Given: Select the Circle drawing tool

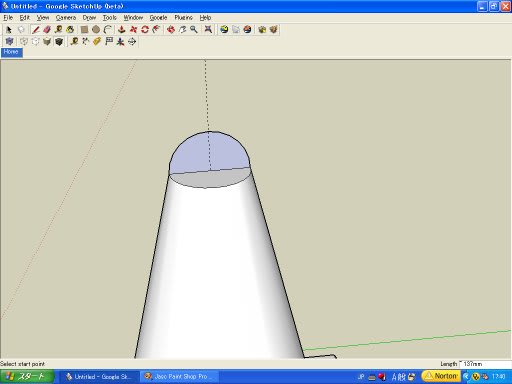Looking at the screenshot, I should [x=96, y=30].
